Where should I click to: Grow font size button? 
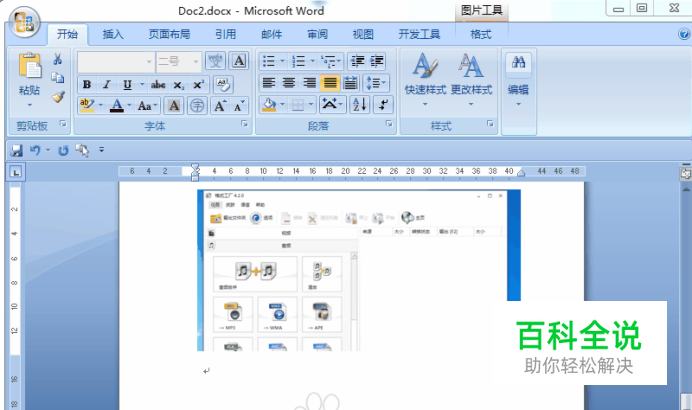pyautogui.click(x=220, y=105)
